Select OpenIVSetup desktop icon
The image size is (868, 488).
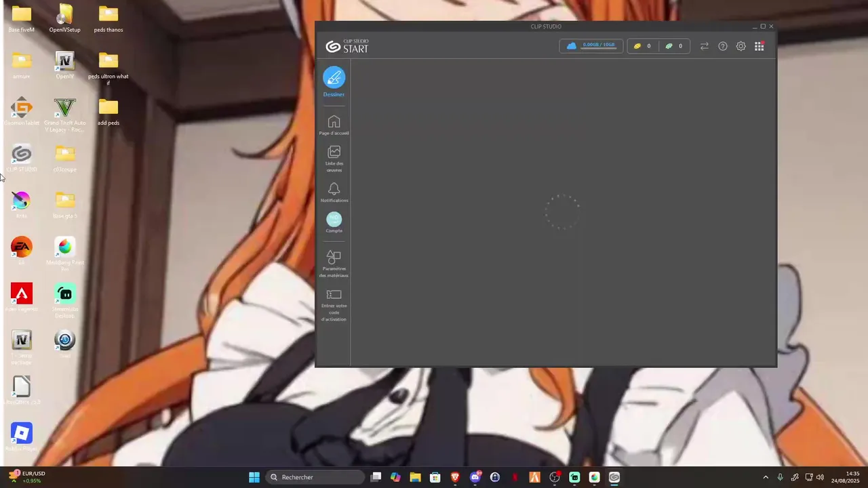[65, 19]
